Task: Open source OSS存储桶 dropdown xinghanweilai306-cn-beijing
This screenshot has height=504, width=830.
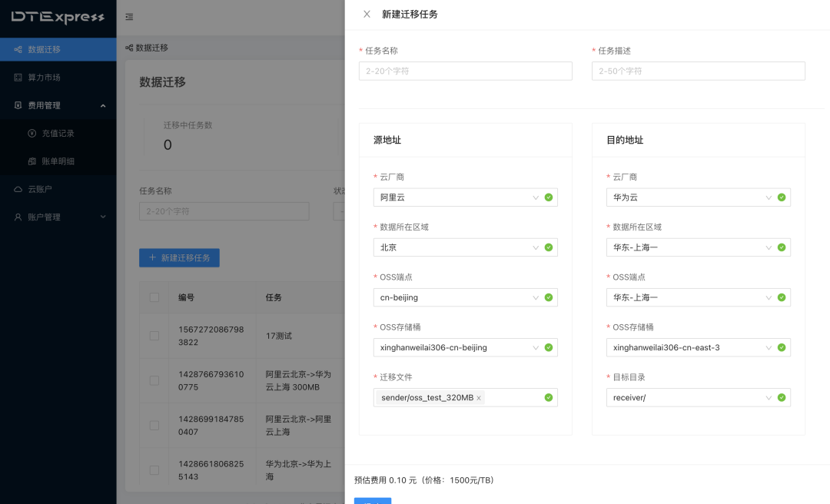Action: pyautogui.click(x=457, y=347)
